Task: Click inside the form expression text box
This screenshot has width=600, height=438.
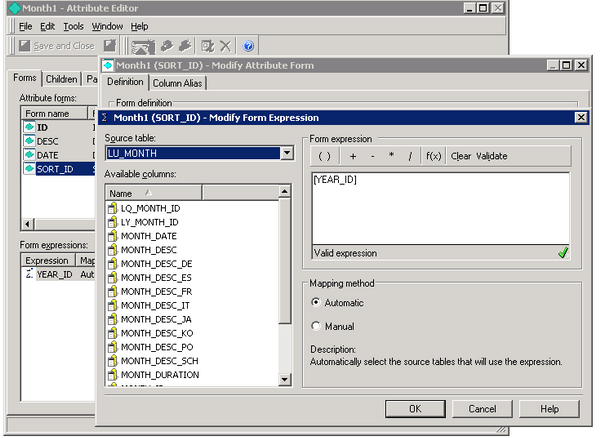Action: click(x=440, y=208)
